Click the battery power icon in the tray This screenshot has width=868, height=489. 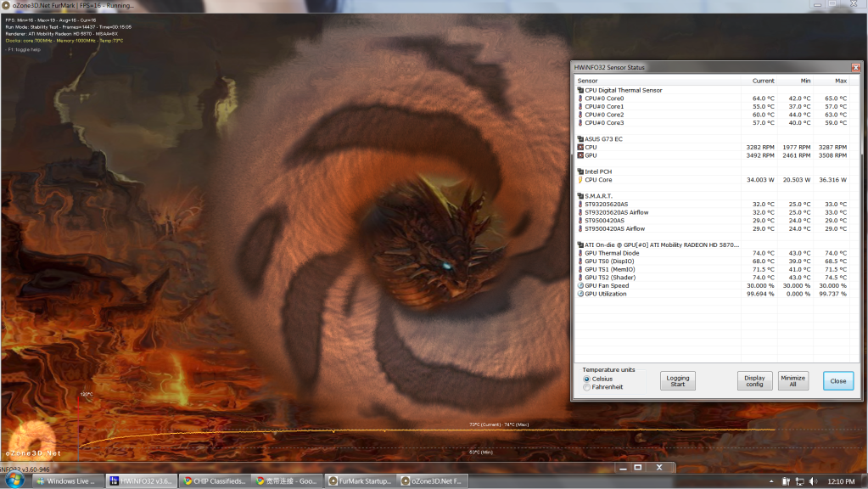tap(786, 481)
